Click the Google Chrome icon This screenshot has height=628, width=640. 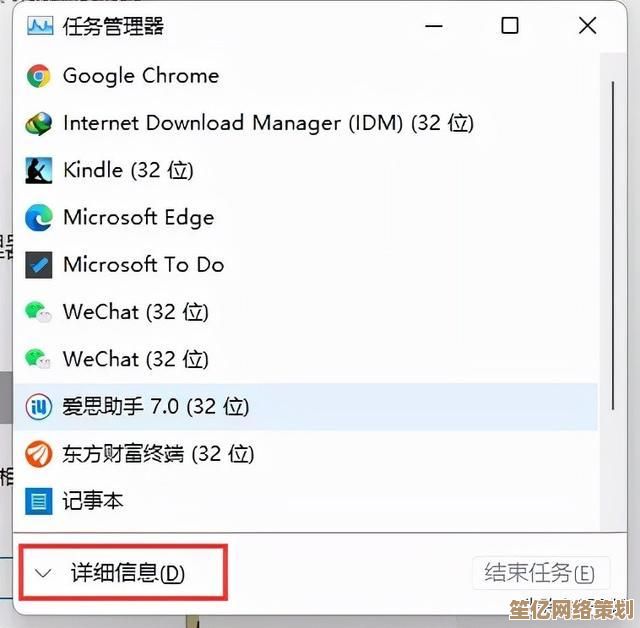pos(39,76)
